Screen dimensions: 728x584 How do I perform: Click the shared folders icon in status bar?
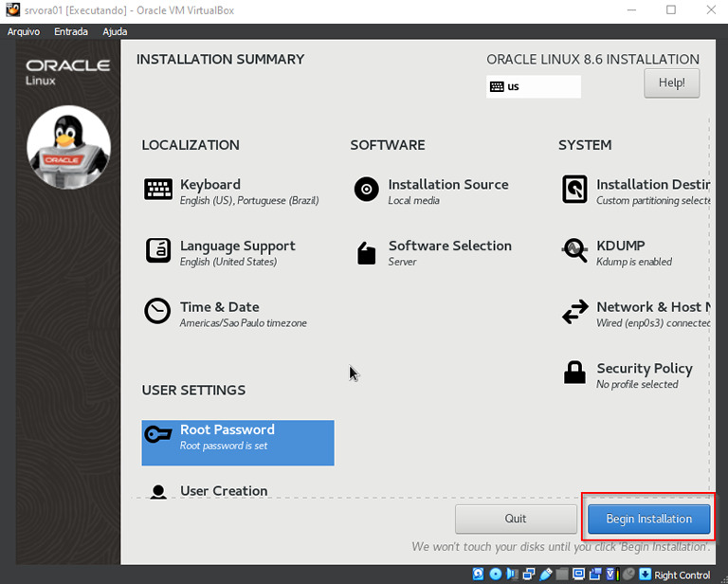pyautogui.click(x=562, y=575)
